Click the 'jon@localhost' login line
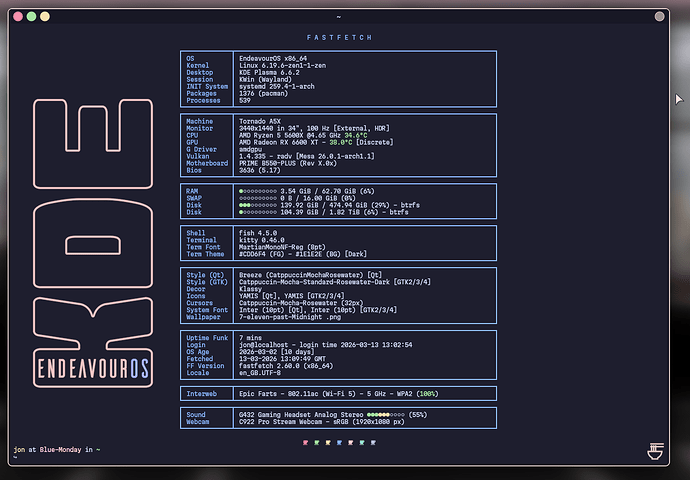 326,345
